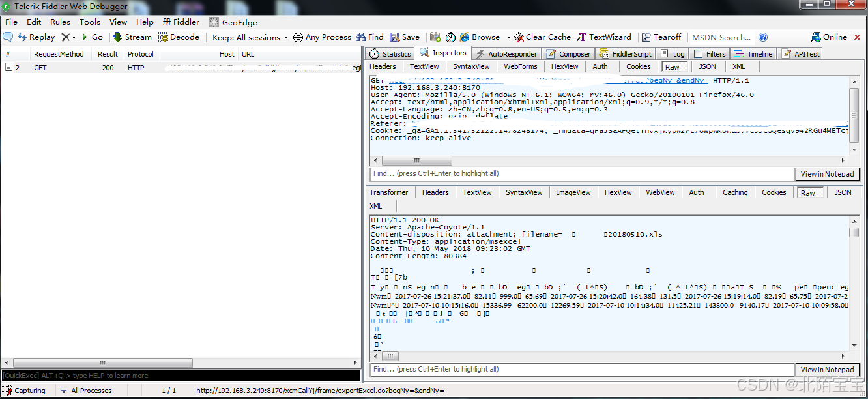This screenshot has width=868, height=399.
Task: Open the Tools menu
Action: coord(90,22)
